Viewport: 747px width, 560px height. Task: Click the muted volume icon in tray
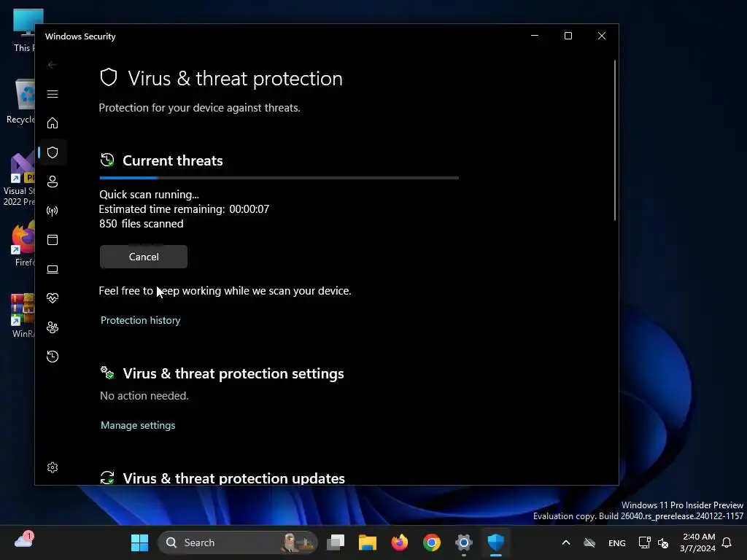(x=662, y=542)
